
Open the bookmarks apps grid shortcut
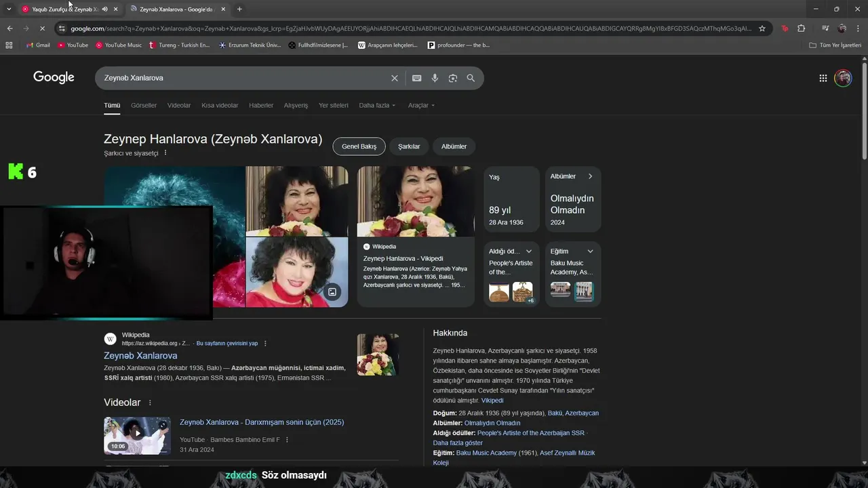tap(9, 45)
